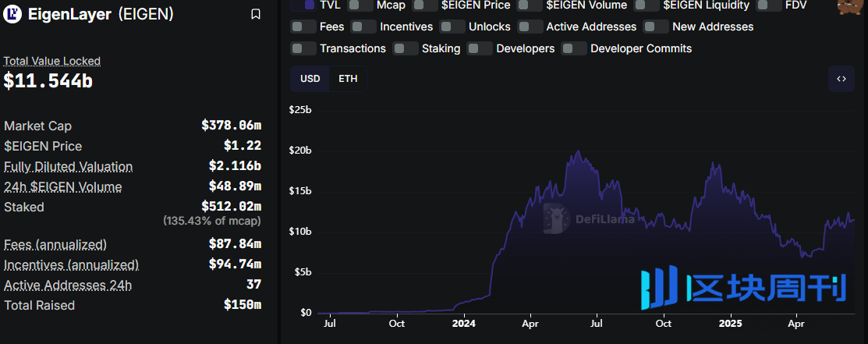Screen dimensions: 868x344
Task: Click the EigenLayer logo icon
Action: [12, 14]
